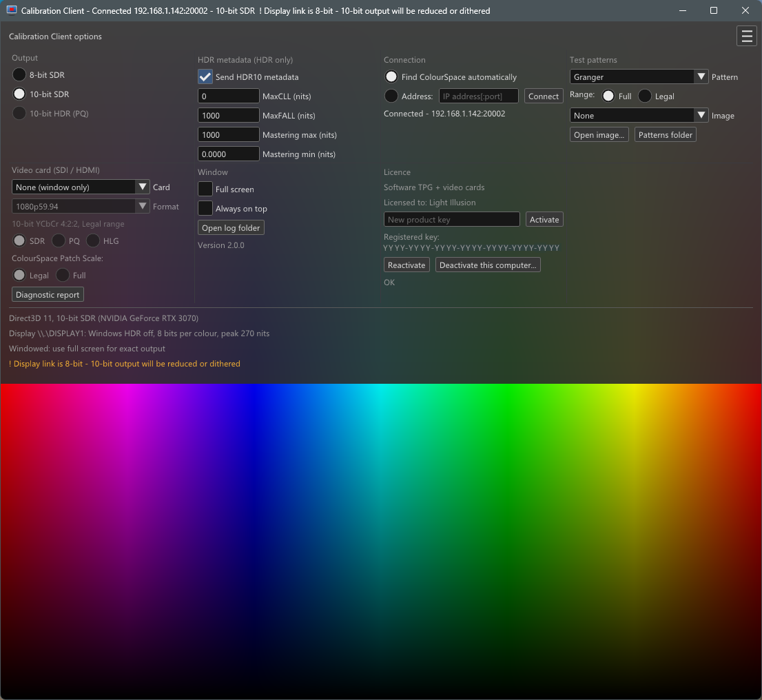Click the orange 8-bit display link warning text
The width and height of the screenshot is (762, 700).
(x=125, y=364)
